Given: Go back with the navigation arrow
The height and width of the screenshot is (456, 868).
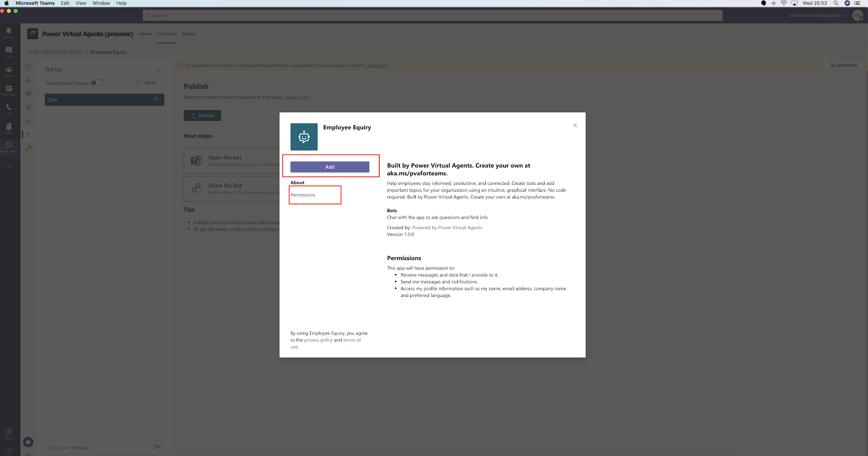Looking at the screenshot, I should [x=122, y=15].
